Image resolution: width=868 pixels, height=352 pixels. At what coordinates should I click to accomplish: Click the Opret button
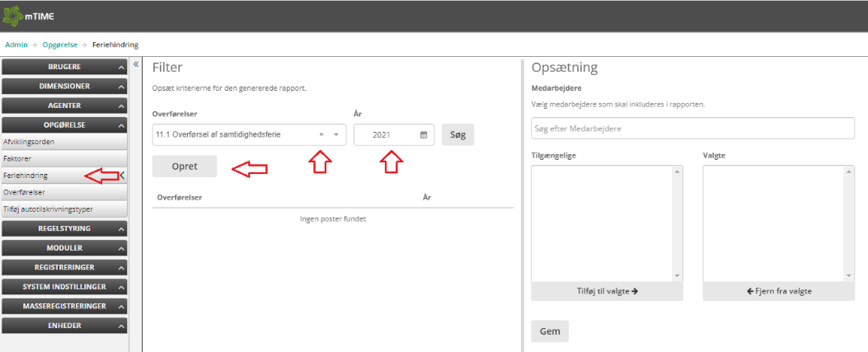tap(185, 166)
